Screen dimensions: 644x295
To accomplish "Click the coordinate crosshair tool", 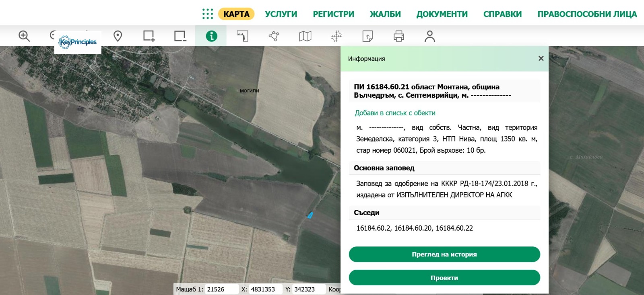I will pos(336,36).
